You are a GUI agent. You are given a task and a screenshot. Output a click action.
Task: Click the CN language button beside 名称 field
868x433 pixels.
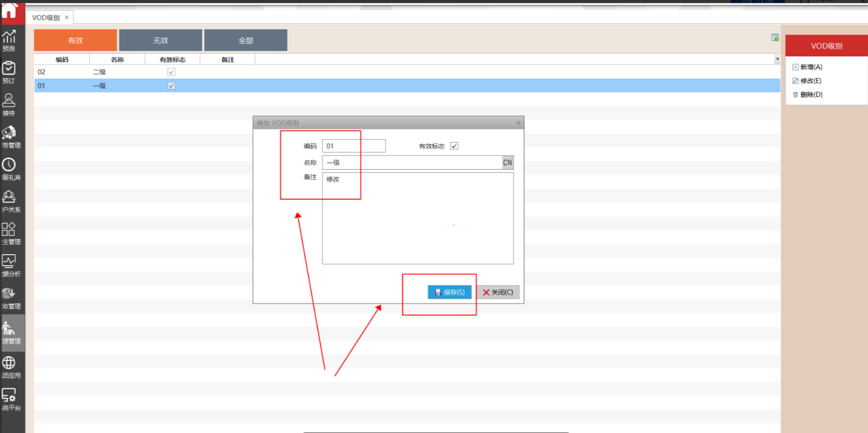507,163
